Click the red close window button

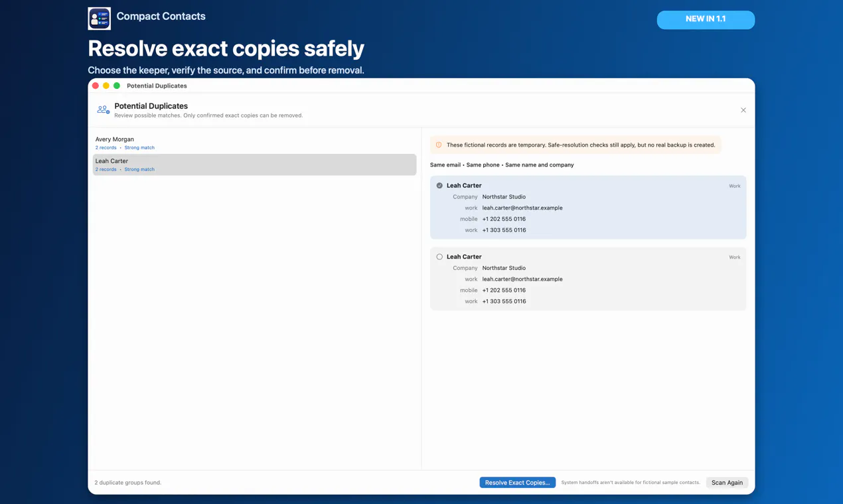[x=96, y=86]
